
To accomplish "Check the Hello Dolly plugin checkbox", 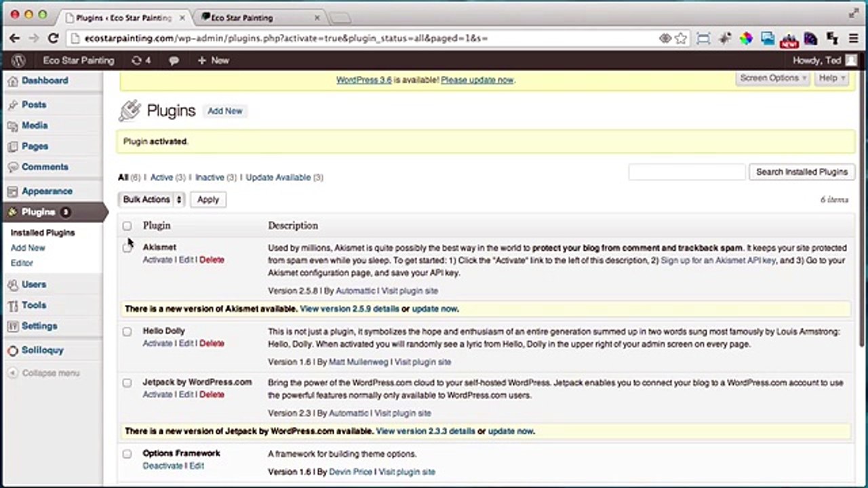I will pos(127,331).
